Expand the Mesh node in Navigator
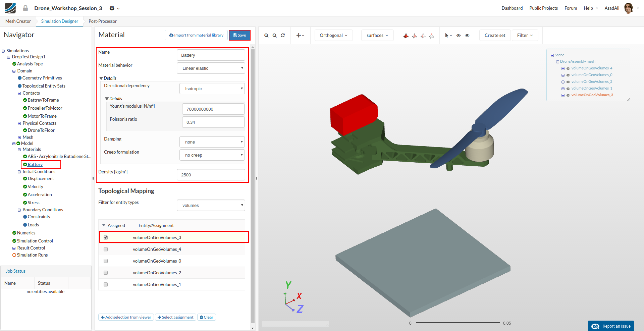Viewport: 644px width, 331px height. pyautogui.click(x=19, y=137)
